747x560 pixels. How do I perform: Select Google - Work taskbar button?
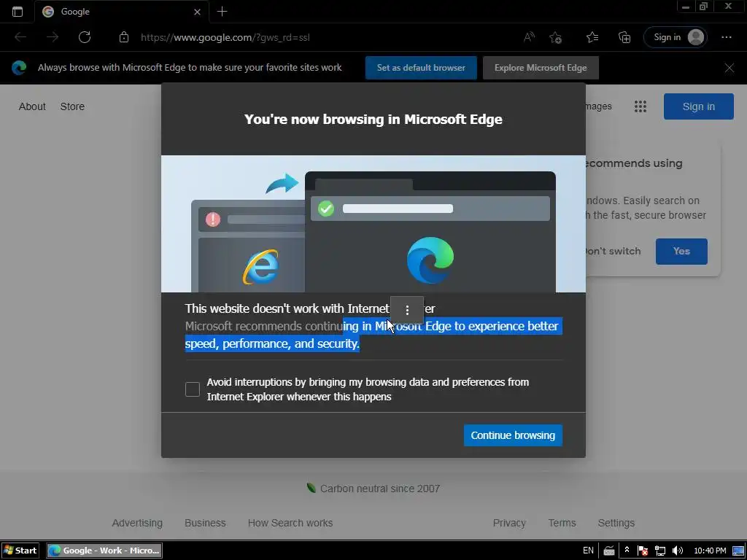(x=104, y=551)
